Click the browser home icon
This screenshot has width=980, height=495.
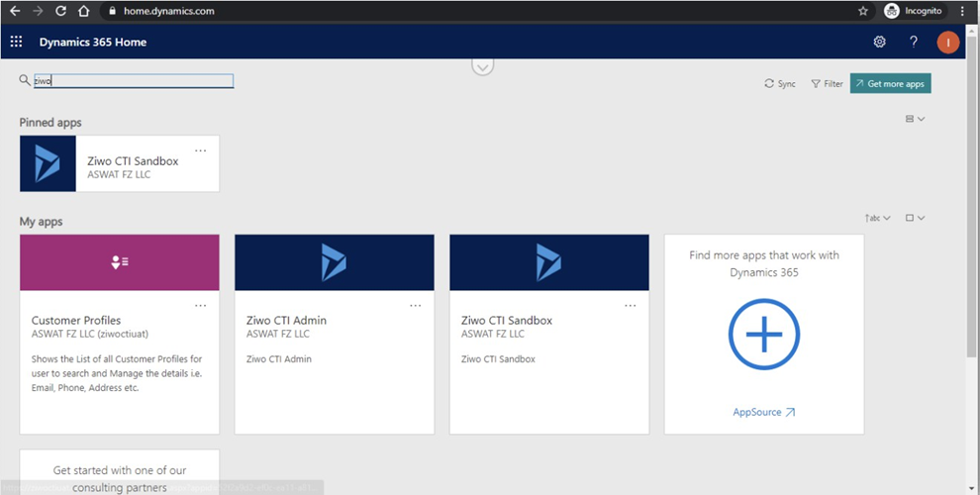[x=84, y=11]
